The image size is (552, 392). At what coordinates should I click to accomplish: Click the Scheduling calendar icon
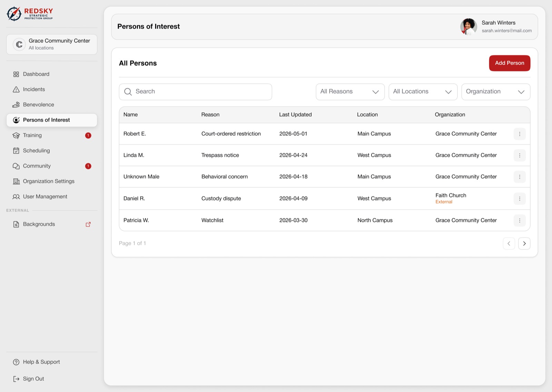click(16, 151)
